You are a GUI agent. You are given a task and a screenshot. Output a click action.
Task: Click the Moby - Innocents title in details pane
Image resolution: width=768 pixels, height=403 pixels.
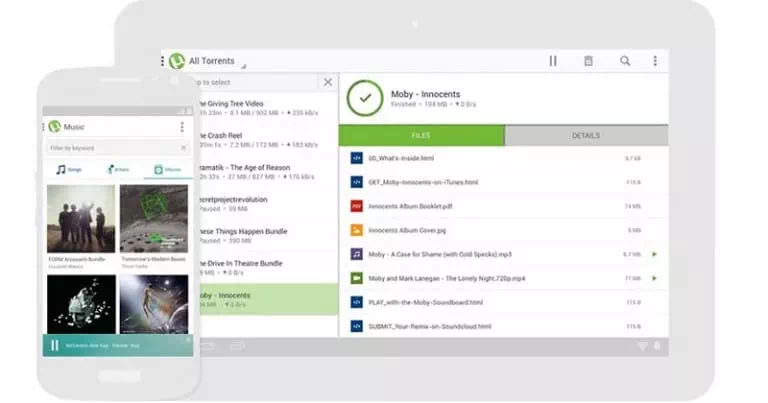[426, 94]
